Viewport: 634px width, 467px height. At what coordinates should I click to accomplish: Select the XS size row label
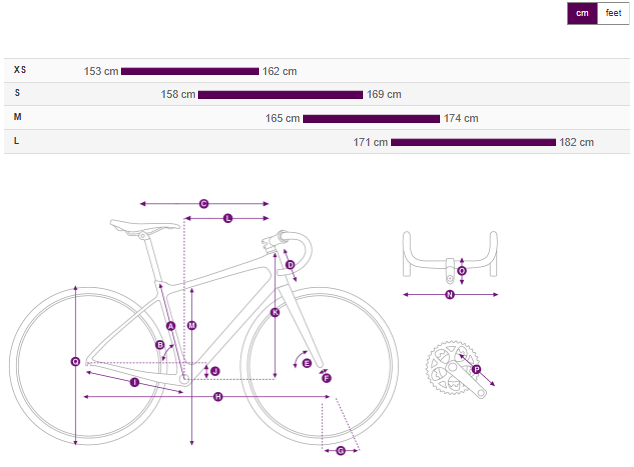click(20, 70)
